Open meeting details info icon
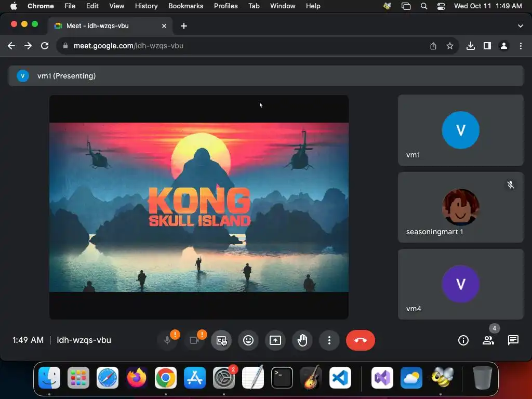This screenshot has width=532, height=399. pos(463,340)
